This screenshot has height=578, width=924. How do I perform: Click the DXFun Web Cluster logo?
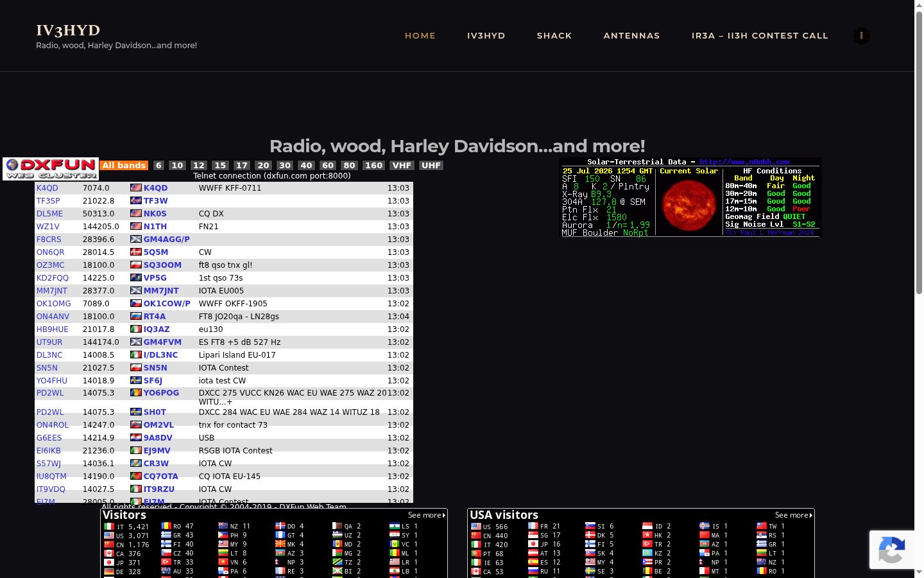[x=51, y=169]
